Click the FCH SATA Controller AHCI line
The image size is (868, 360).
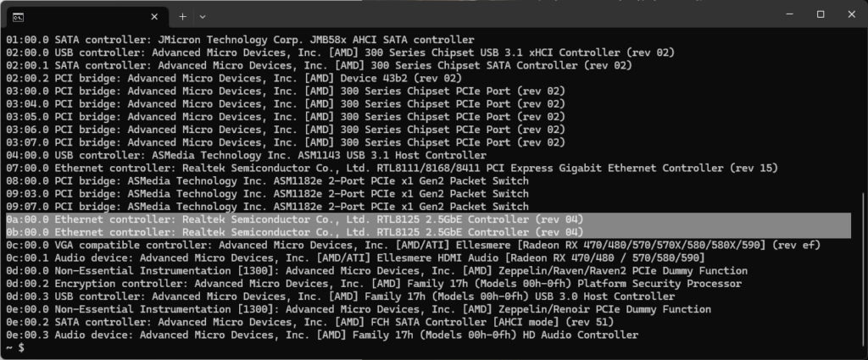(x=310, y=322)
